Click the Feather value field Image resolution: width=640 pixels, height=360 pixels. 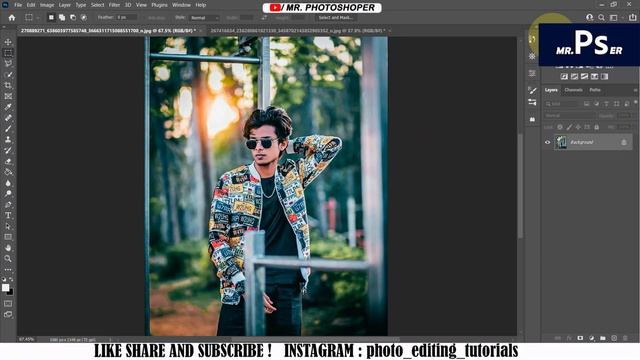pos(126,18)
